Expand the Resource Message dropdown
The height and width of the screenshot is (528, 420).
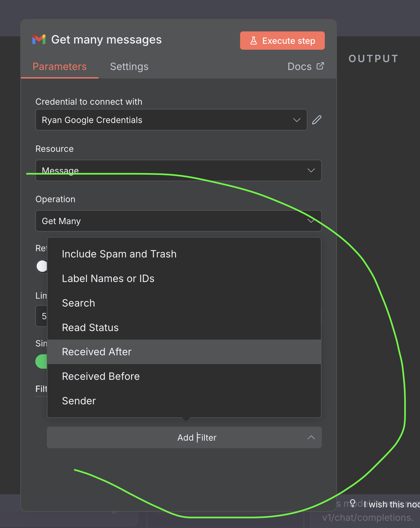coord(311,170)
